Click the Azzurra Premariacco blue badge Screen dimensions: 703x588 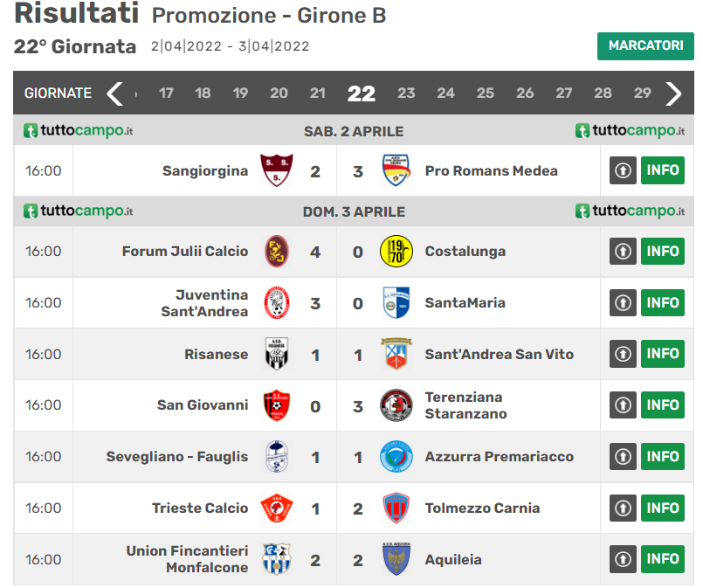coord(396,457)
